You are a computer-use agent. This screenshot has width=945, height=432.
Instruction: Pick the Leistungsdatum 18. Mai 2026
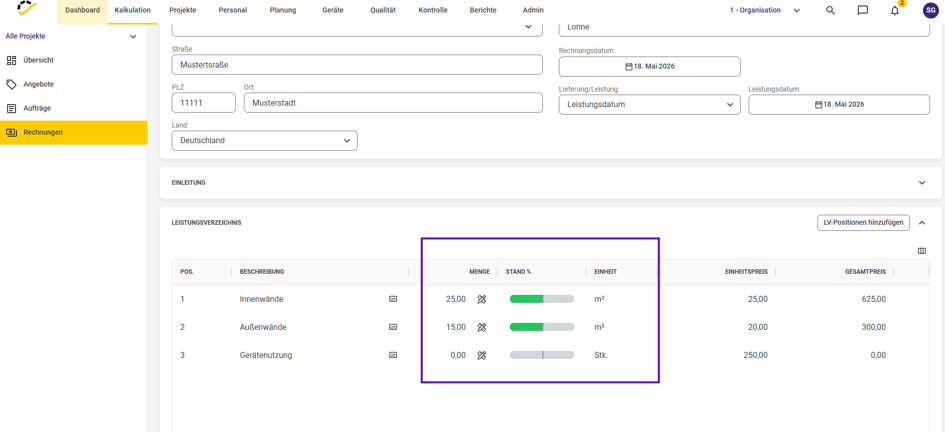pyautogui.click(x=839, y=104)
